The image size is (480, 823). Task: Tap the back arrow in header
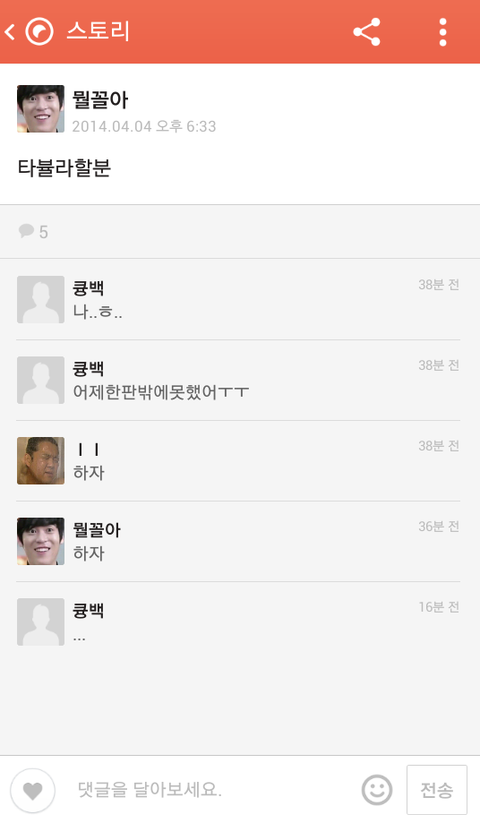pyautogui.click(x=9, y=32)
